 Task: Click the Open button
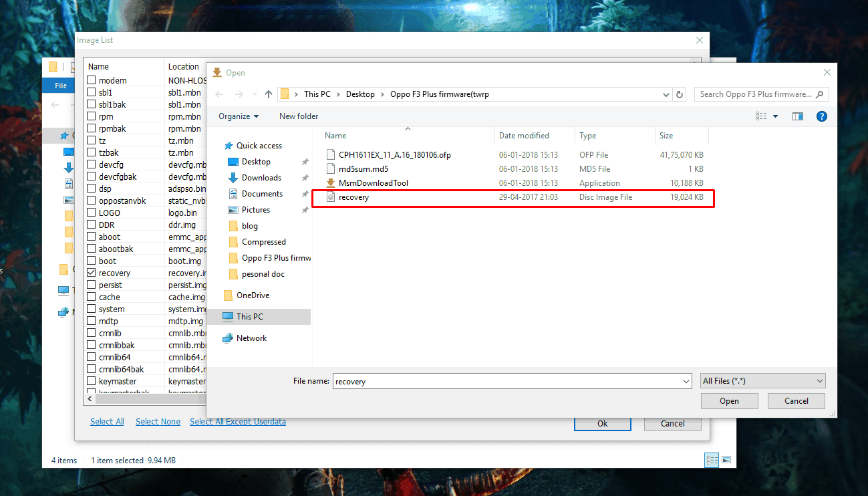pyautogui.click(x=729, y=401)
